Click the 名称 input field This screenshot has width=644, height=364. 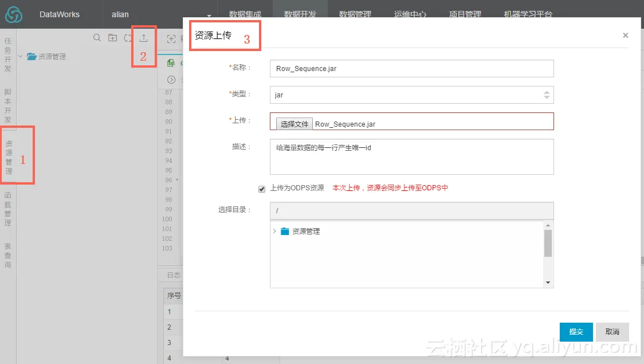[411, 69]
